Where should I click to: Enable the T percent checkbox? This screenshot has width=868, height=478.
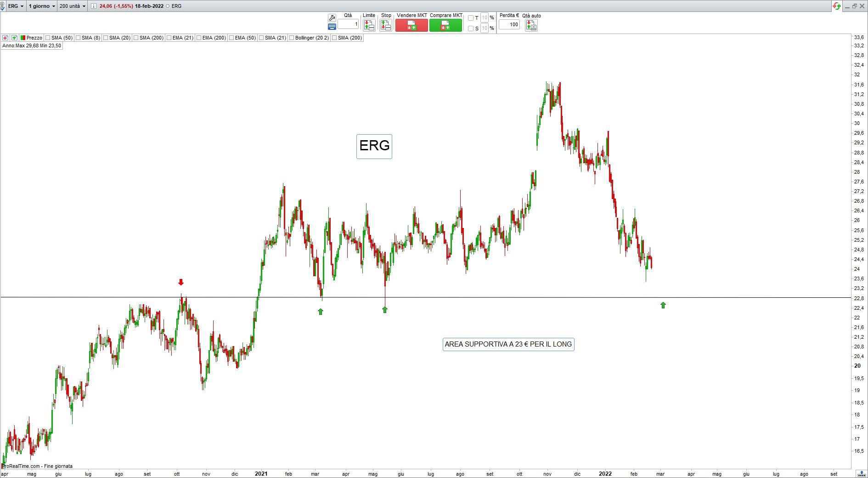470,18
